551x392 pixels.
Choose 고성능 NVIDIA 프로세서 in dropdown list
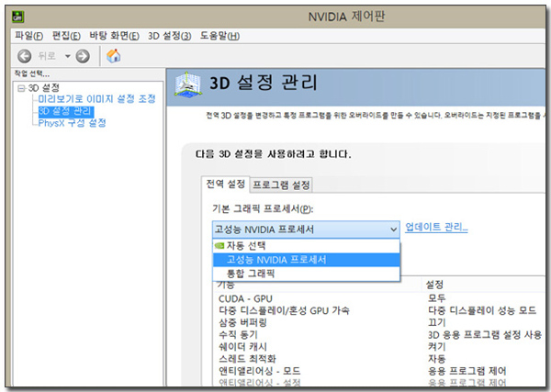tap(306, 260)
